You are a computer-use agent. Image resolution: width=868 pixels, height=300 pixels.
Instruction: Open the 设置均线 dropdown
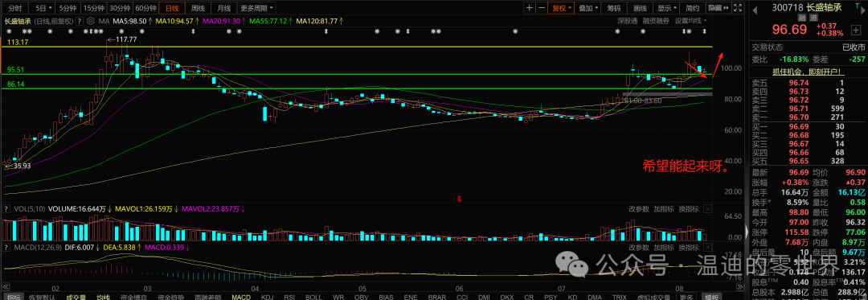click(x=690, y=20)
